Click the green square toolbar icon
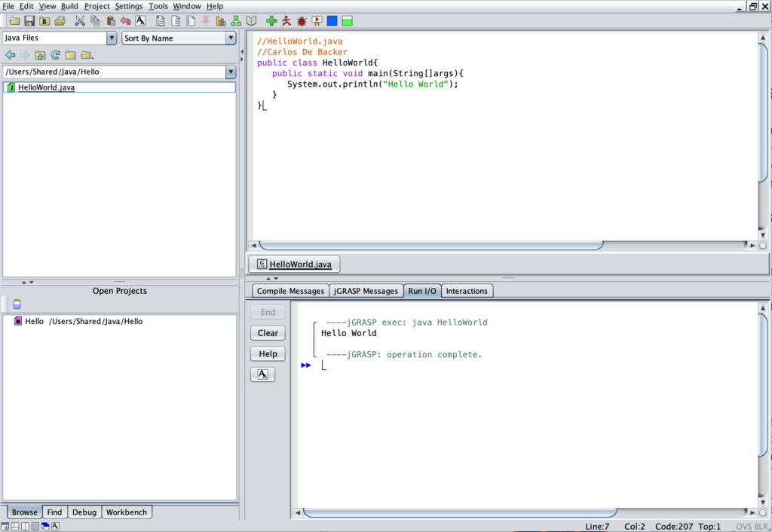The width and height of the screenshot is (772, 532). tap(348, 21)
